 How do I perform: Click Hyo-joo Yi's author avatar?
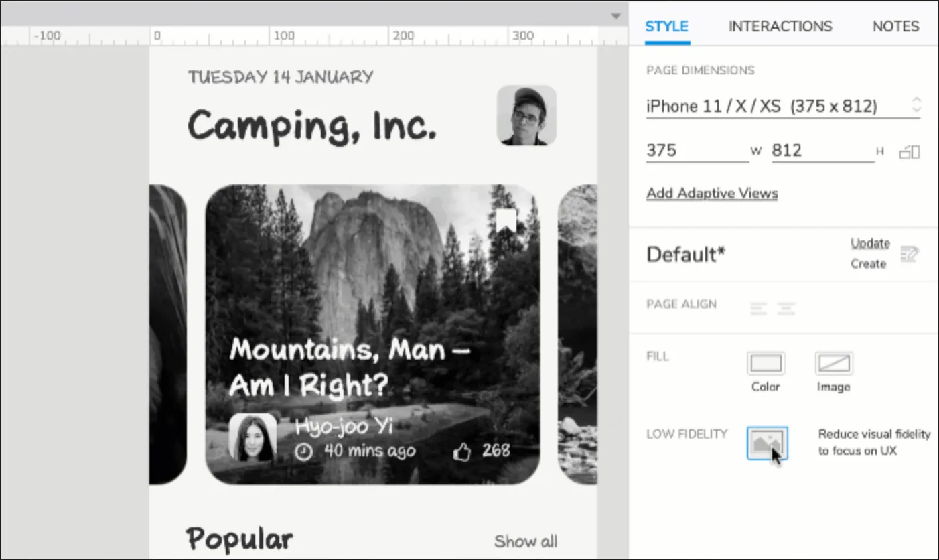[x=252, y=437]
